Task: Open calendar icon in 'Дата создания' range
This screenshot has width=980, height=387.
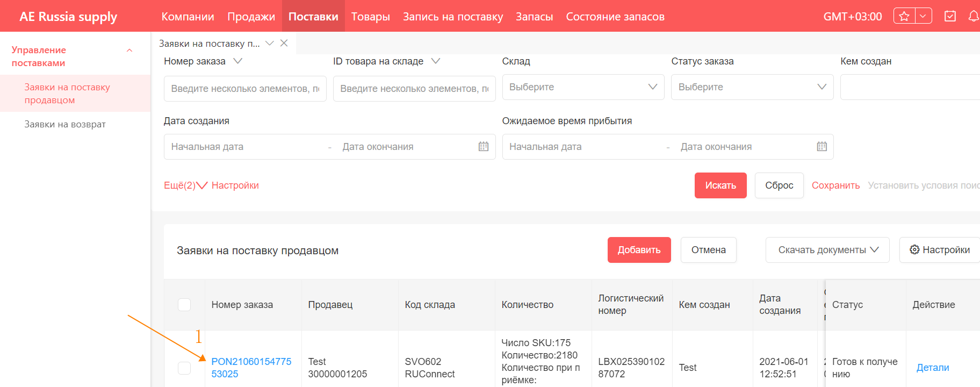Action: pyautogui.click(x=484, y=147)
